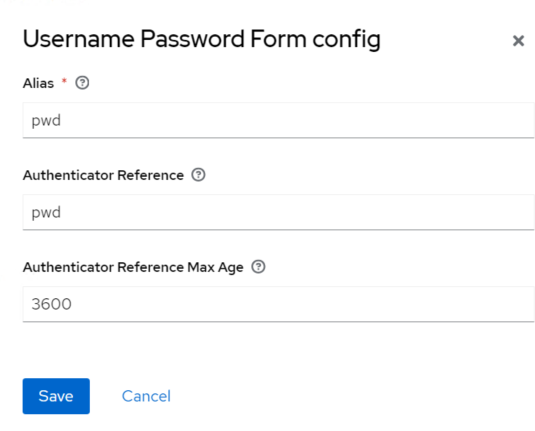The image size is (535, 431).
Task: Close the Username Password Form config dialog
Action: point(518,41)
